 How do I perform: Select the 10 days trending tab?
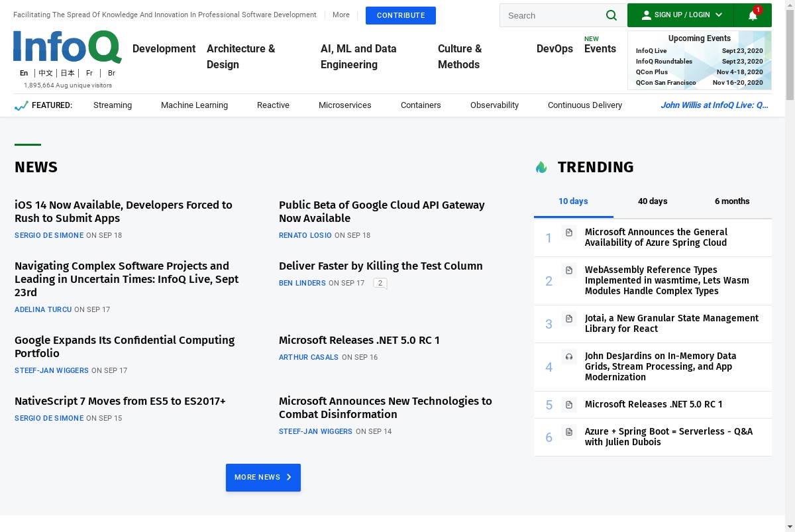pos(573,201)
